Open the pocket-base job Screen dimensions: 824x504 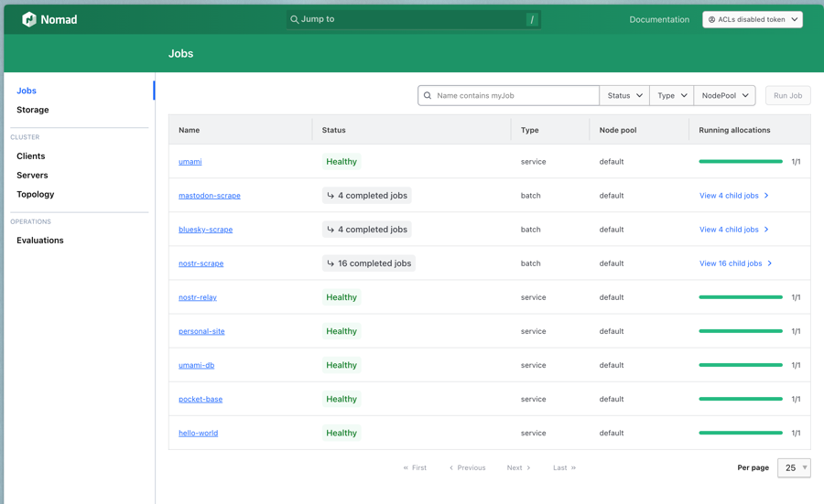201,400
